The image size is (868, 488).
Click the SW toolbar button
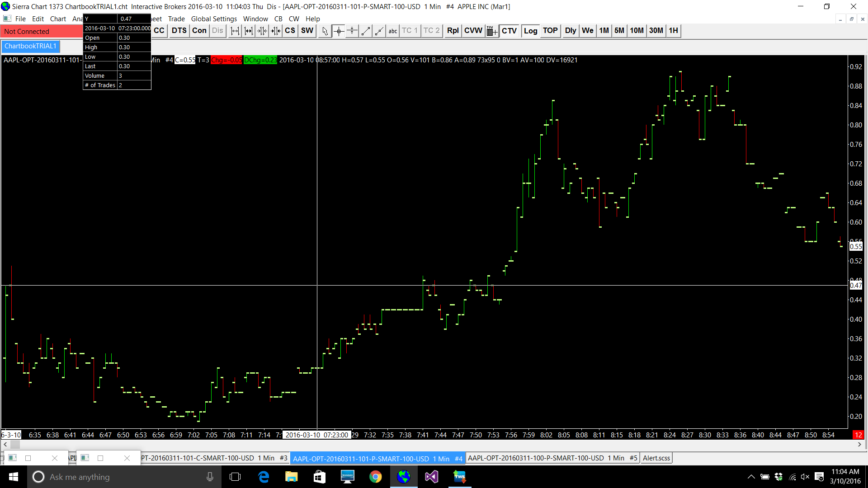[307, 31]
